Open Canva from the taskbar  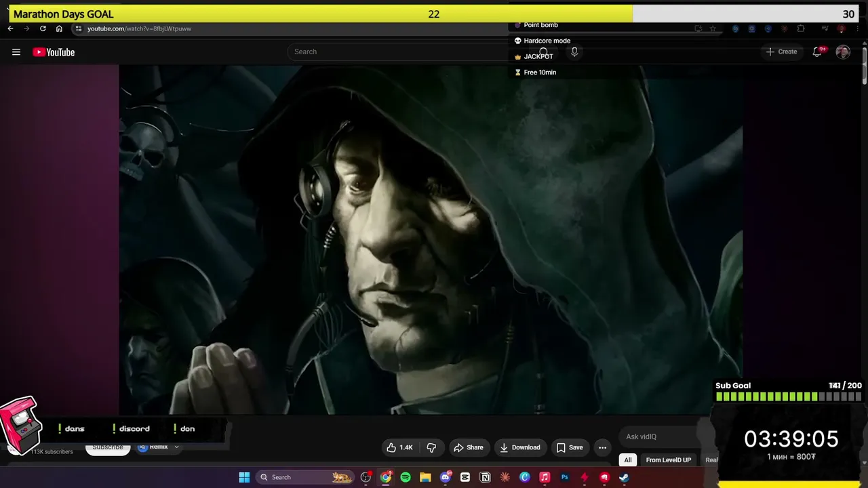(x=525, y=477)
